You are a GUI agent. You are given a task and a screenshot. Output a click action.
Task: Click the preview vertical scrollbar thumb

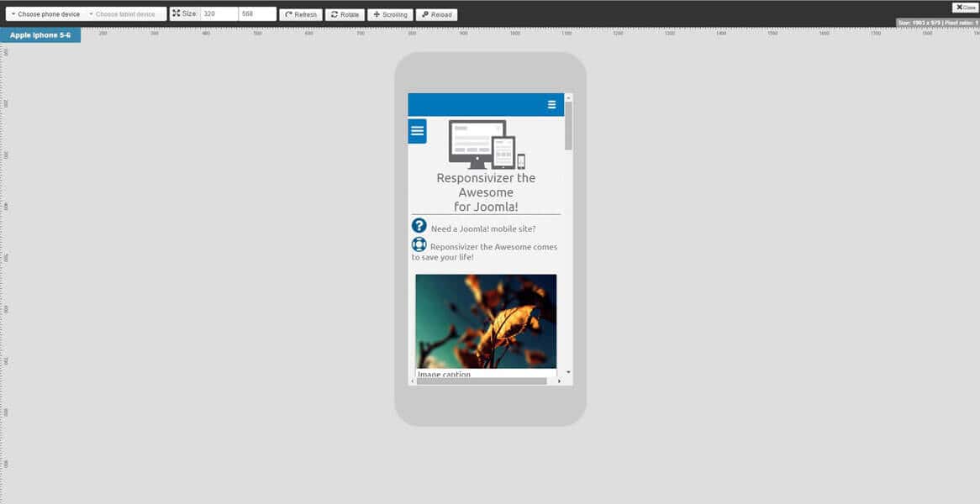(568, 126)
